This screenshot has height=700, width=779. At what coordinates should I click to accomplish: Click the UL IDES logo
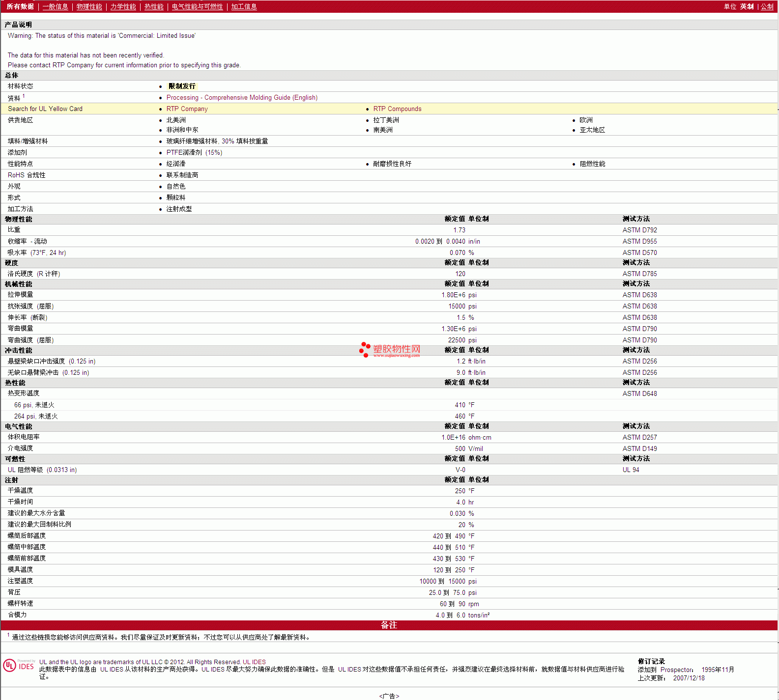19,666
